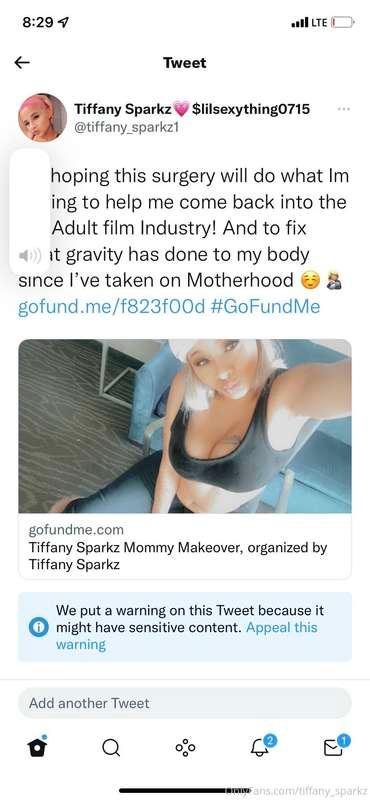Open Tiffany Sparkz profile avatar
The image size is (370, 800).
point(42,117)
